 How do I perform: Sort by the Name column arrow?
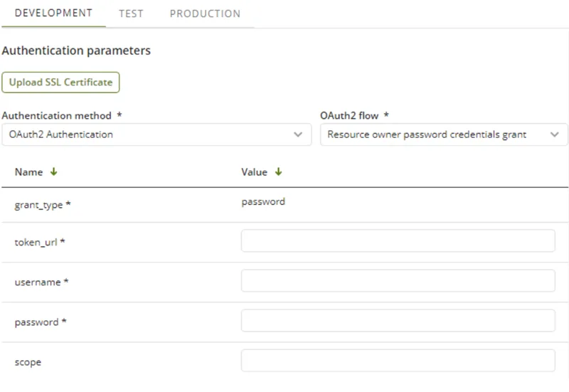click(x=54, y=171)
